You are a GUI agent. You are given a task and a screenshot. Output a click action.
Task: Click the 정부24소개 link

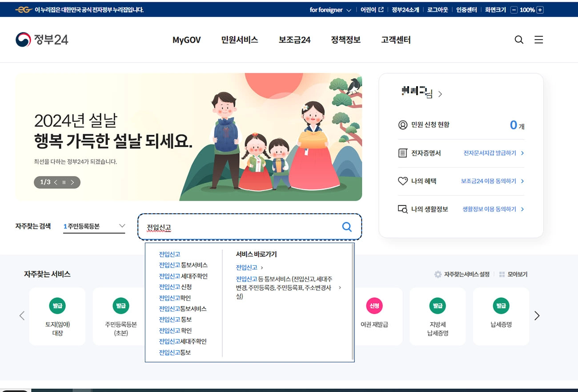[405, 10]
